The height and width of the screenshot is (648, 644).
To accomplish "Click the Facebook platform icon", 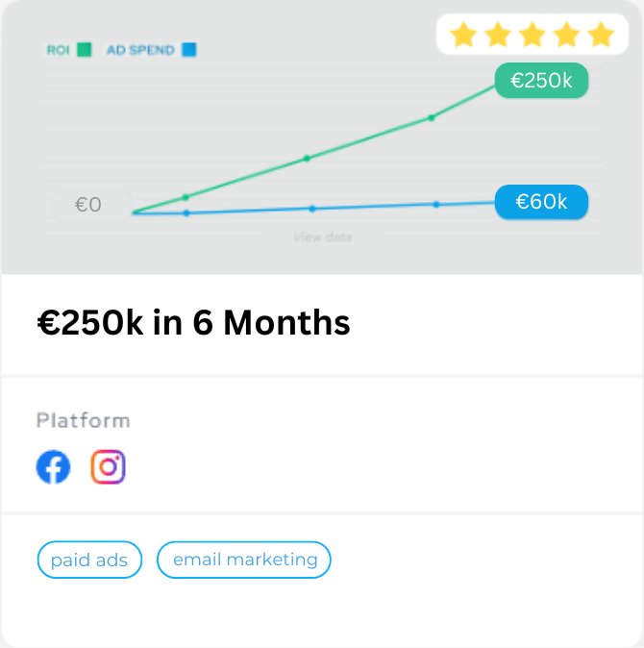I will (53, 466).
